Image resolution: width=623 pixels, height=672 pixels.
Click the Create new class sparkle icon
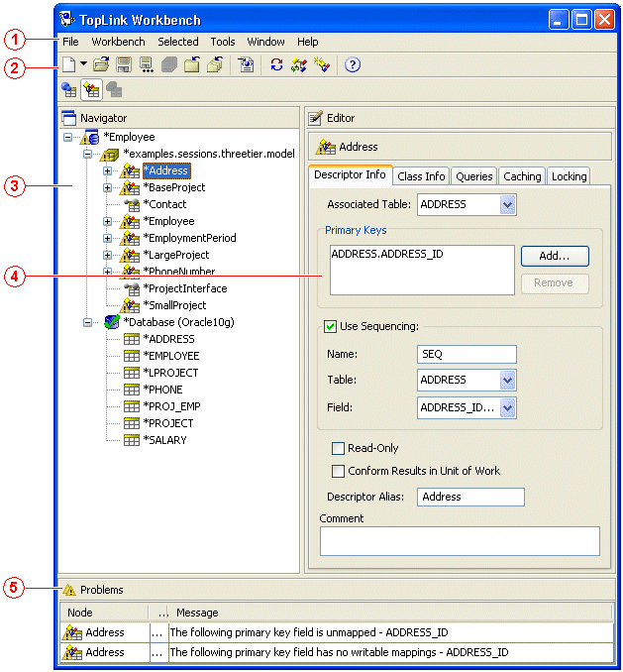[322, 64]
